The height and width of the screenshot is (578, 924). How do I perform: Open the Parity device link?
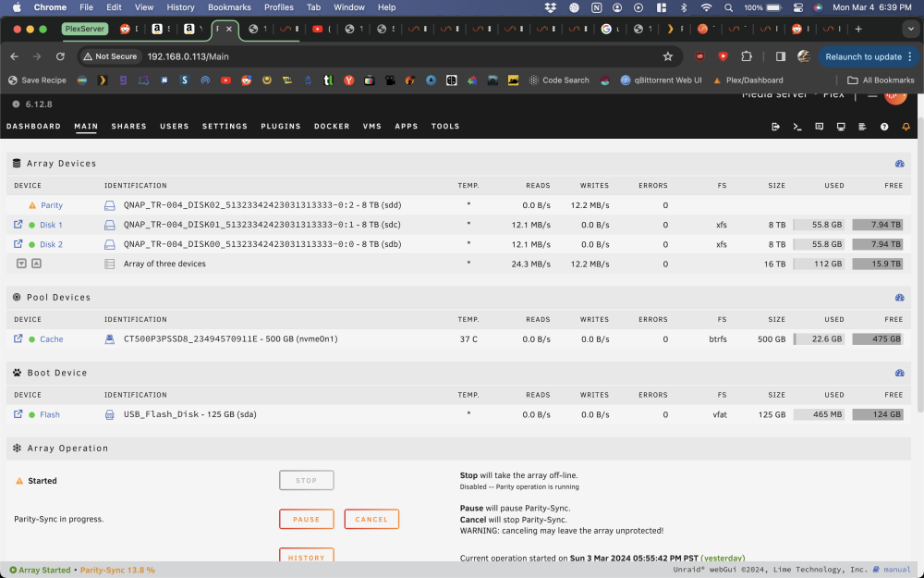click(52, 205)
